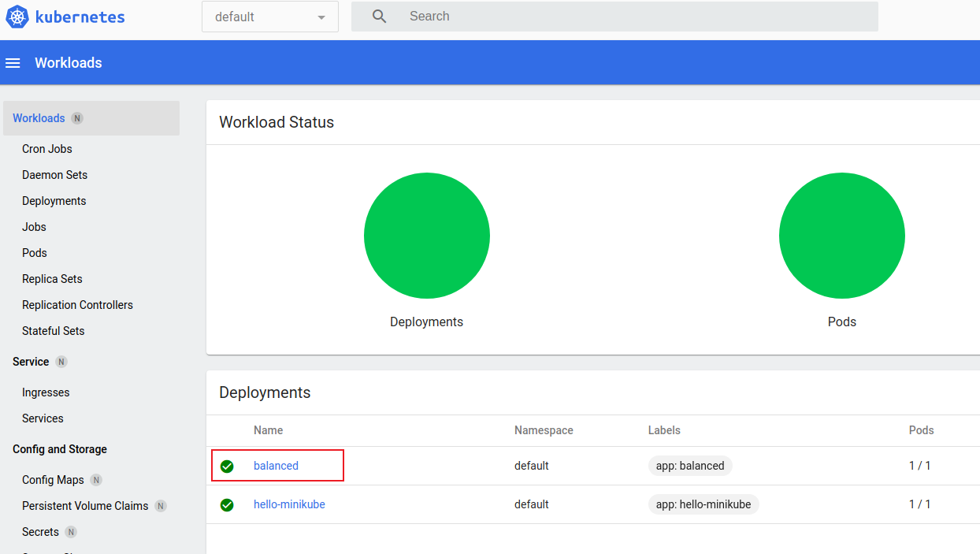
Task: Click the Pods green status circle
Action: pos(842,236)
